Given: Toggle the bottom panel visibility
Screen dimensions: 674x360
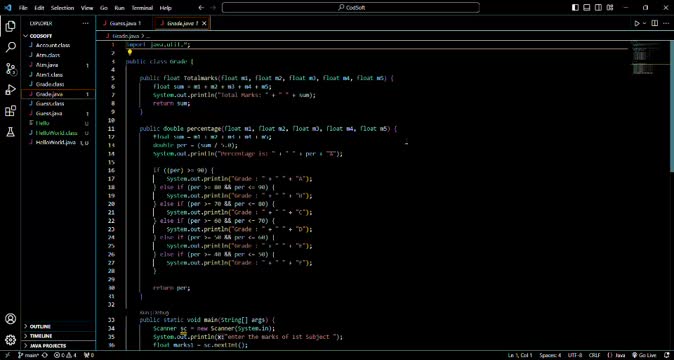Looking at the screenshot, I should point(587,8).
